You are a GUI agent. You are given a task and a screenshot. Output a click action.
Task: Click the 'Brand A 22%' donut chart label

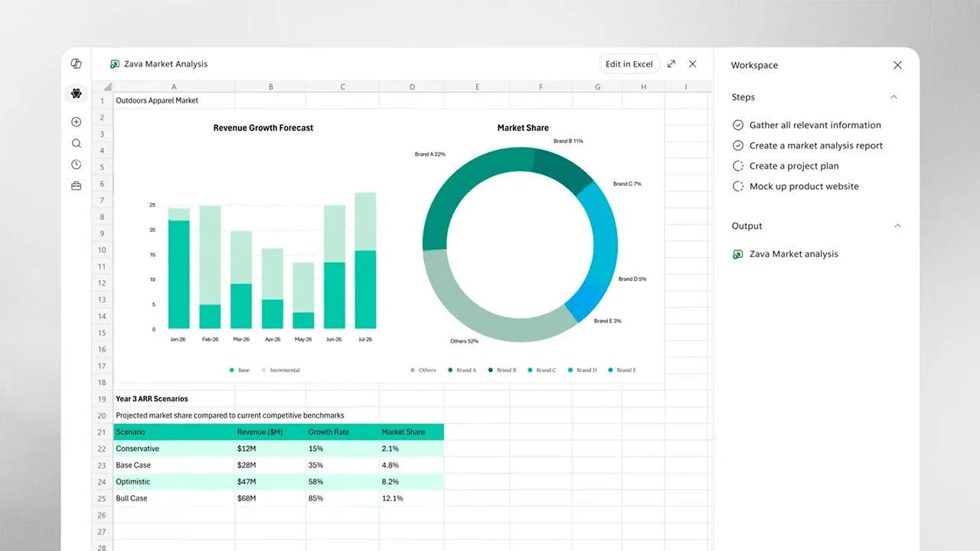coord(430,155)
